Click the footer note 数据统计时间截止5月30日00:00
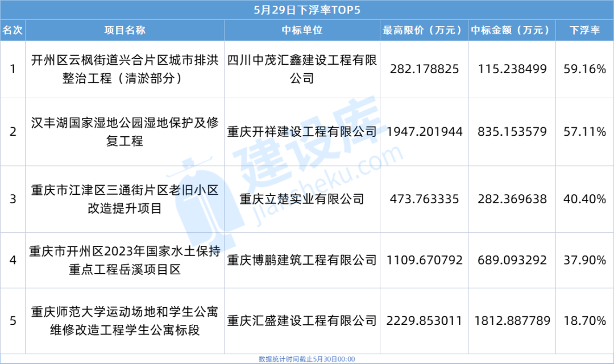614x364 pixels. 306,359
